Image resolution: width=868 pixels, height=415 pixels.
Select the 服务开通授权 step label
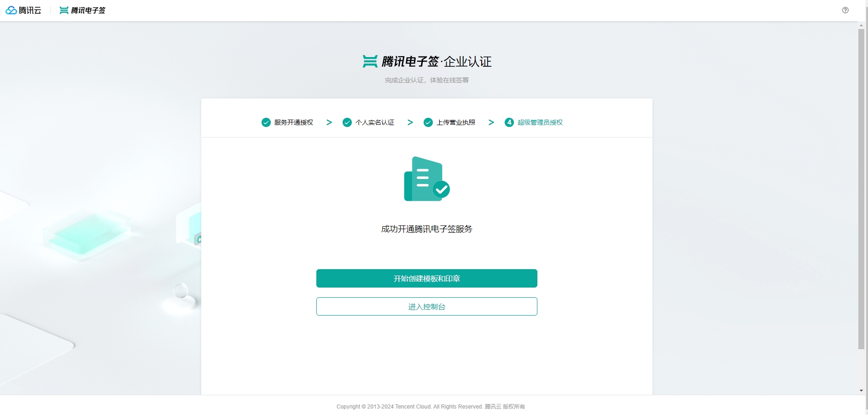(x=294, y=122)
